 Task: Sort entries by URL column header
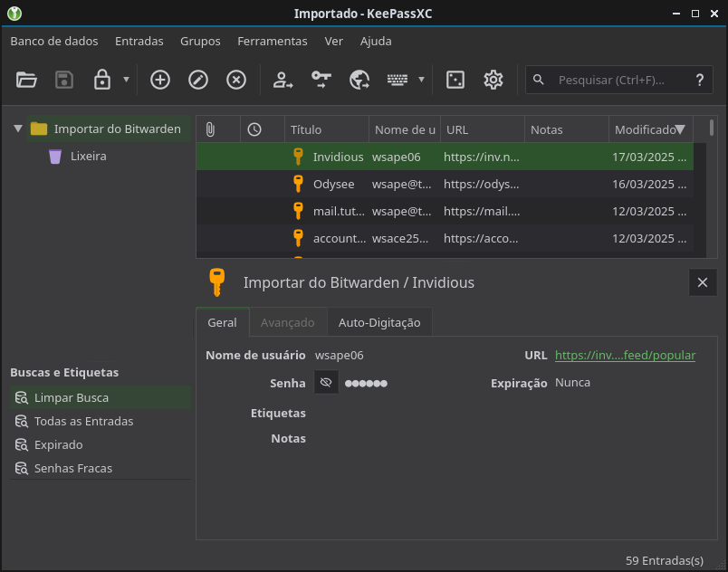click(x=483, y=129)
